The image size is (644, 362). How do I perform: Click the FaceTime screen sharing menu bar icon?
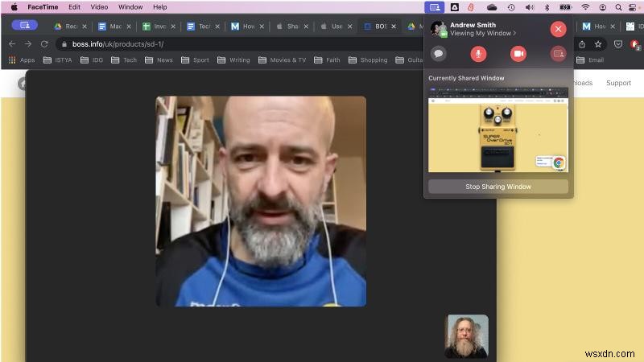434,7
